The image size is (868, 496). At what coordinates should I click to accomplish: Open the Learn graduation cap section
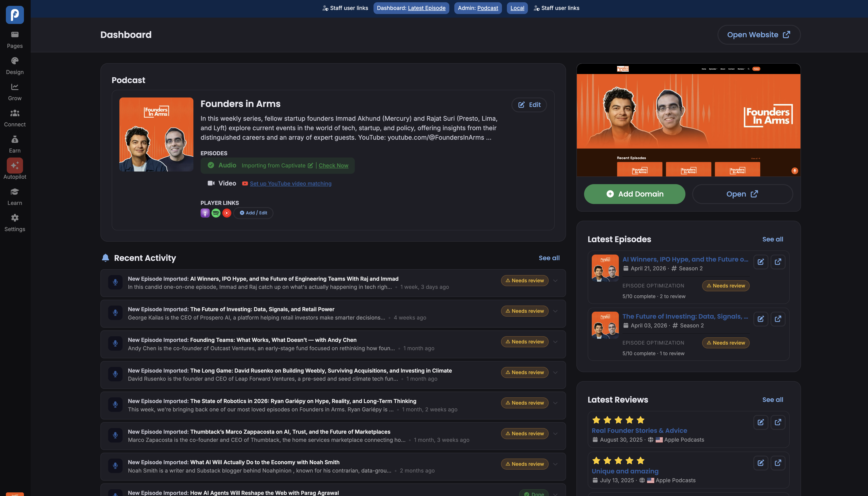pyautogui.click(x=15, y=197)
